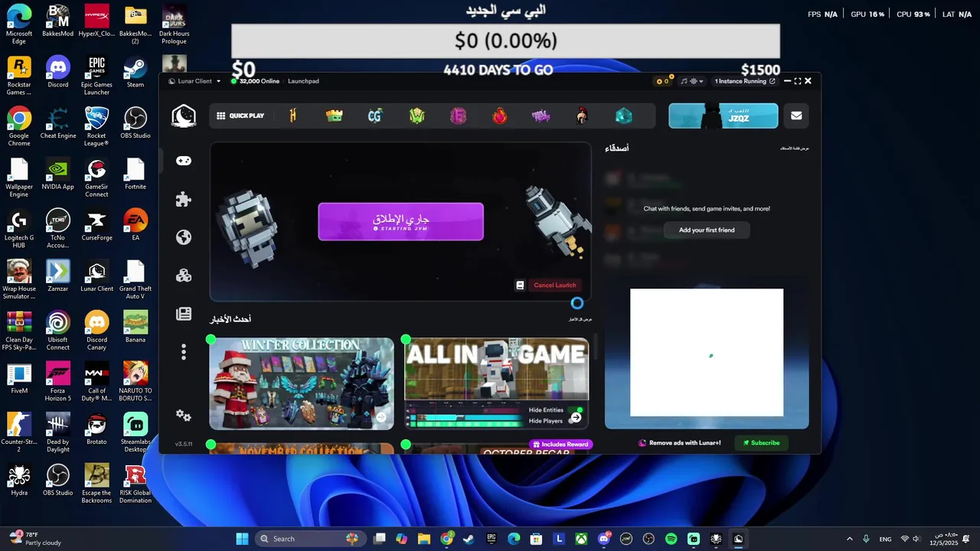Open Rocket League desktop icon

(96, 127)
